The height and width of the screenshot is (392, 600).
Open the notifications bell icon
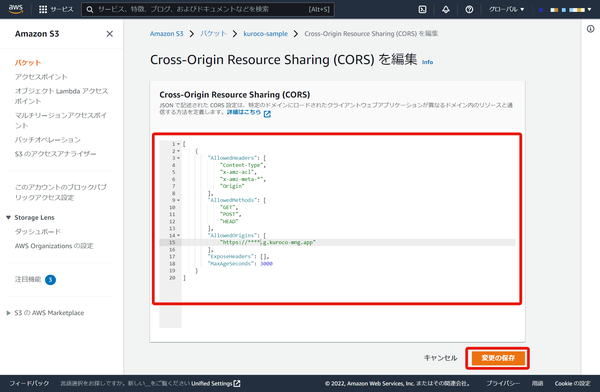click(x=446, y=9)
